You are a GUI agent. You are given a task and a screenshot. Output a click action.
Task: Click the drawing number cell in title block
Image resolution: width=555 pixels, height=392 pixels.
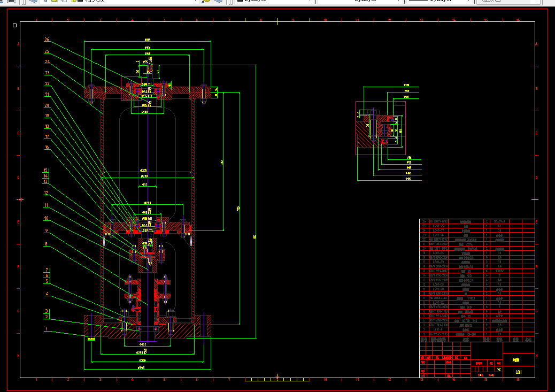pos(519,372)
